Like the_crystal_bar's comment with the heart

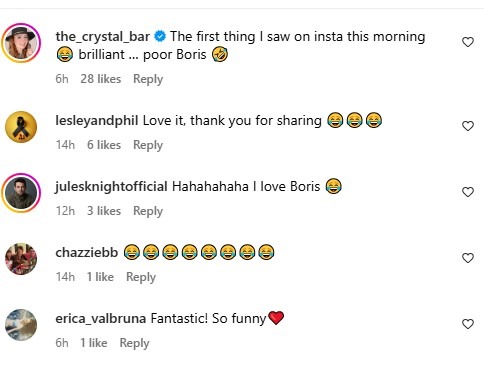(468, 42)
